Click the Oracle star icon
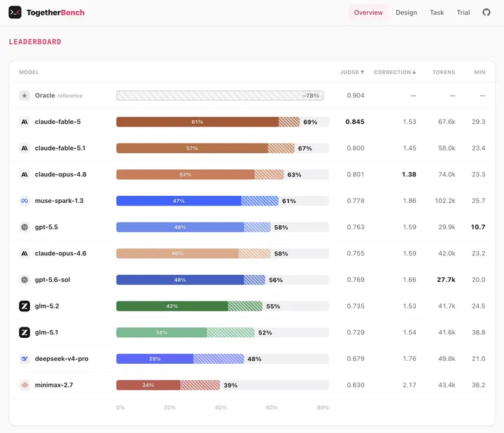Viewport: 504px width, 433px height. pyautogui.click(x=24, y=95)
